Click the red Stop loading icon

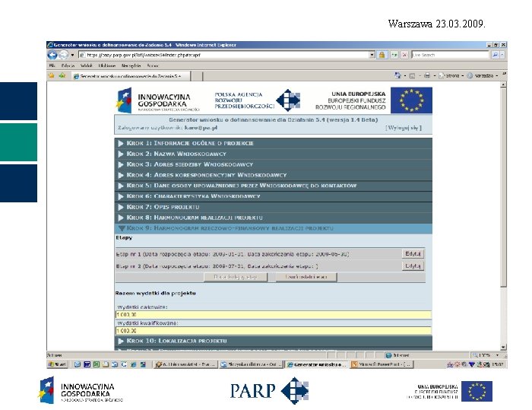[x=404, y=55]
